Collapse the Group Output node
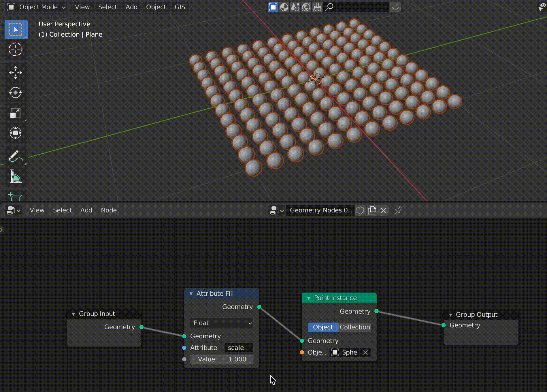The width and height of the screenshot is (547, 392). [450, 315]
